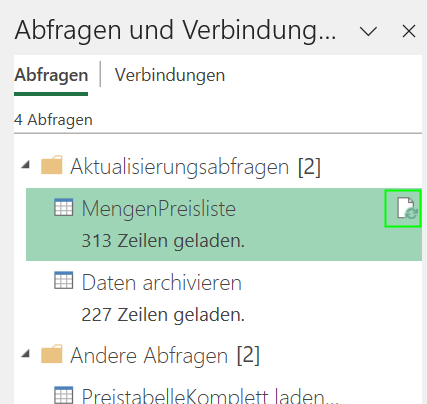The width and height of the screenshot is (427, 404).
Task: Switch to the Verbindungen tab
Action: pyautogui.click(x=170, y=75)
